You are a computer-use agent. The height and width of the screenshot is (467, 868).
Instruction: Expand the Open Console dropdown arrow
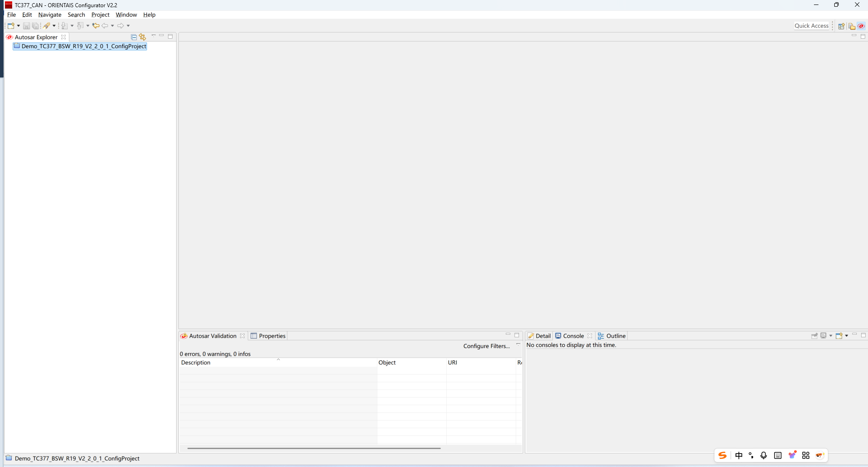click(847, 336)
